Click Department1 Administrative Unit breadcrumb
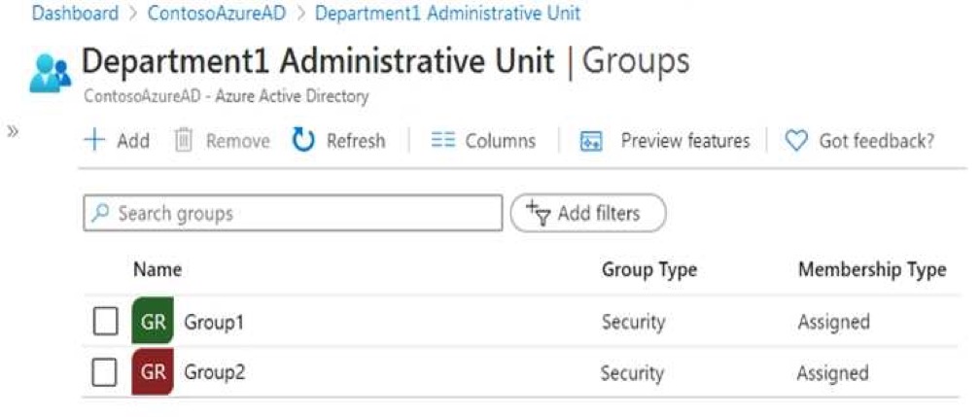 click(x=447, y=14)
